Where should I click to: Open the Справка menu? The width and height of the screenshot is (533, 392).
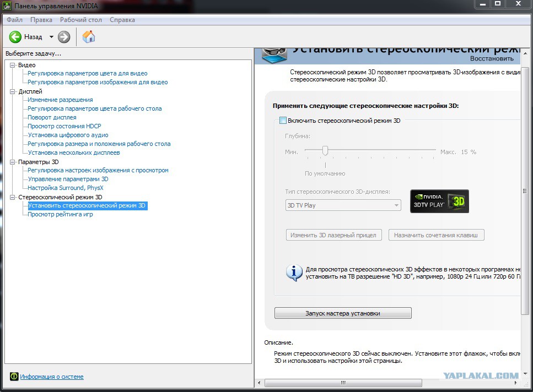coord(122,20)
